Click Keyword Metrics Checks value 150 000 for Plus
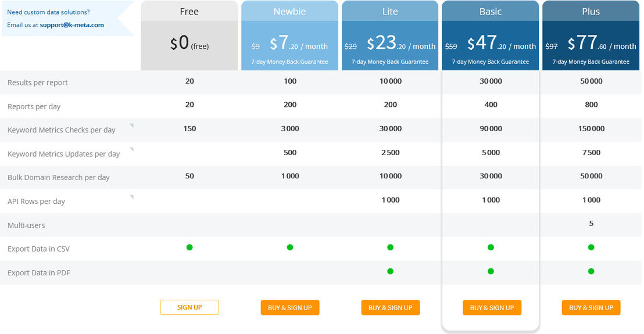644x334 pixels. tap(591, 129)
